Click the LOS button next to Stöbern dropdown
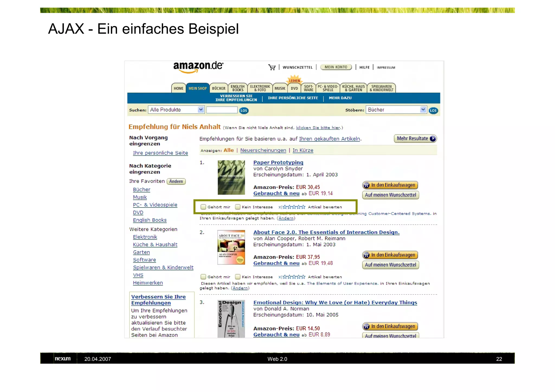555x392 pixels. [433, 111]
